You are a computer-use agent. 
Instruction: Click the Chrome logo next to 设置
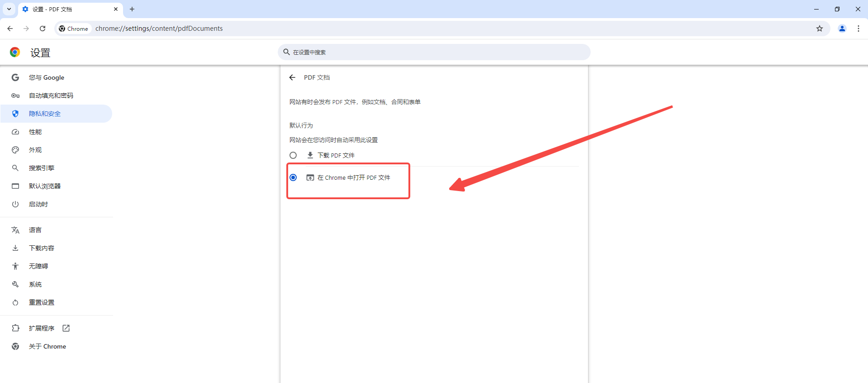click(15, 52)
